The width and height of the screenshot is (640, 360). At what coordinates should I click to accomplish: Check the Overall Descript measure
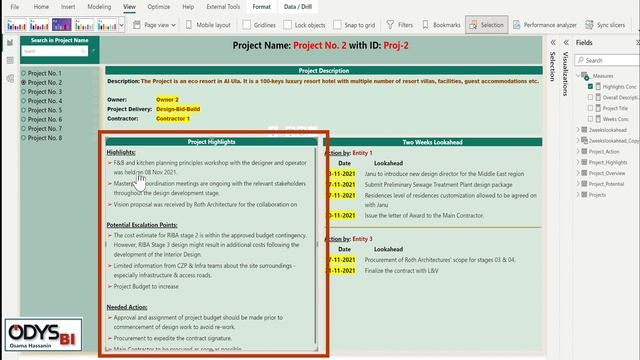coord(590,97)
